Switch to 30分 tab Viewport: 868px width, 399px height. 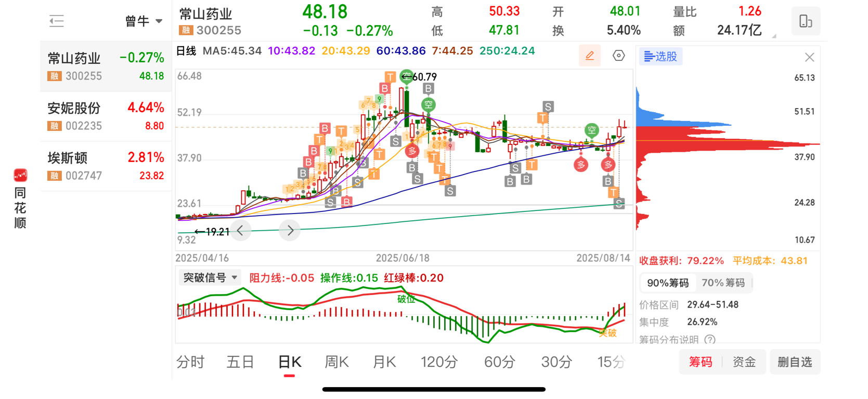coord(556,362)
